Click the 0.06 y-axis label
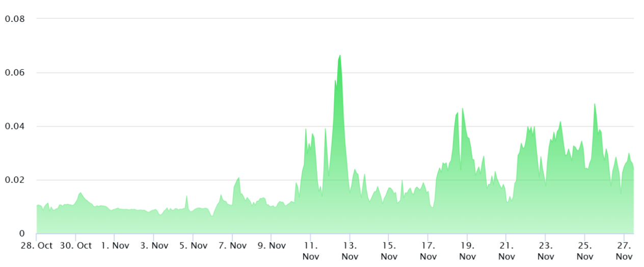The image size is (644, 267). [x=15, y=73]
